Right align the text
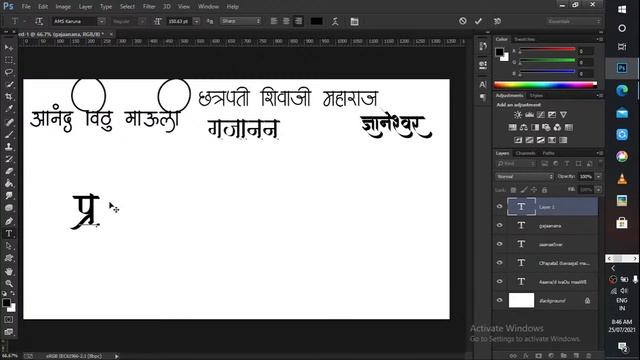The height and width of the screenshot is (360, 640). click(x=298, y=21)
